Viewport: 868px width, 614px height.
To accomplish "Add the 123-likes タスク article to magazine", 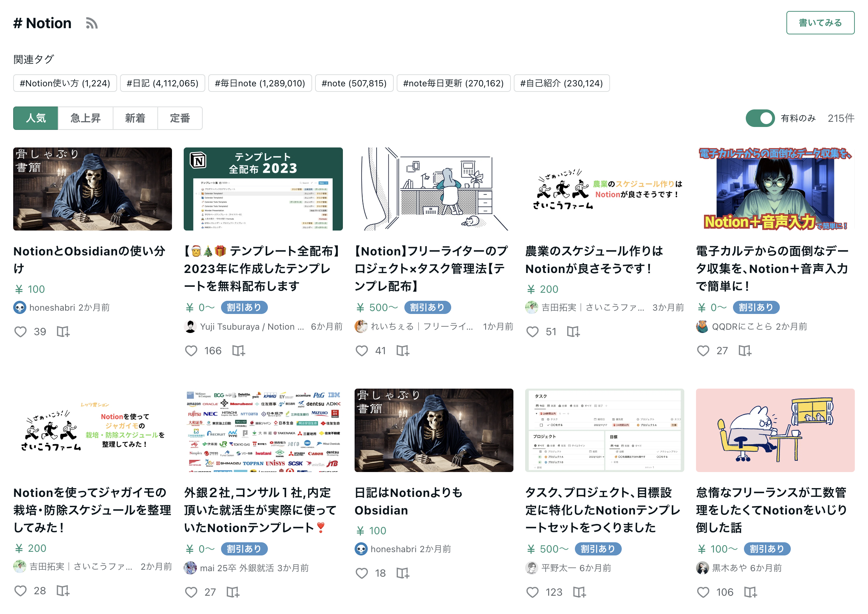I will pyautogui.click(x=579, y=592).
